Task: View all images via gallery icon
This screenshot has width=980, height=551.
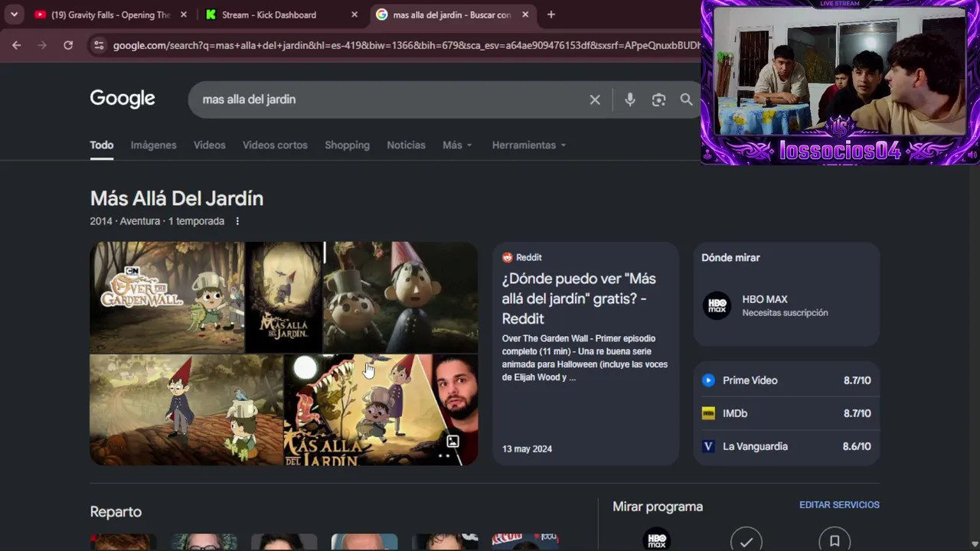Action: coord(452,442)
